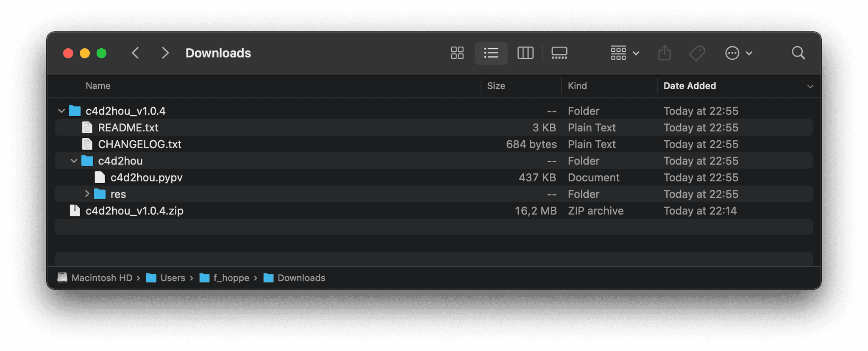The height and width of the screenshot is (351, 868).
Task: Expand the res folder
Action: (x=86, y=194)
